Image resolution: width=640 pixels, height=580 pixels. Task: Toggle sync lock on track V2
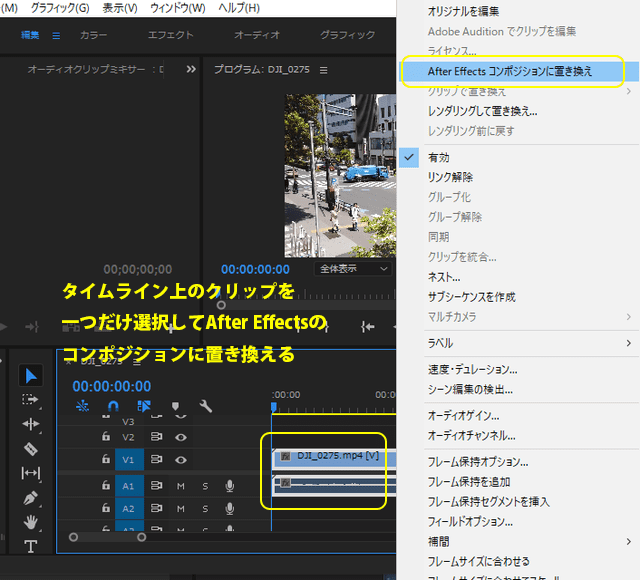(x=156, y=437)
